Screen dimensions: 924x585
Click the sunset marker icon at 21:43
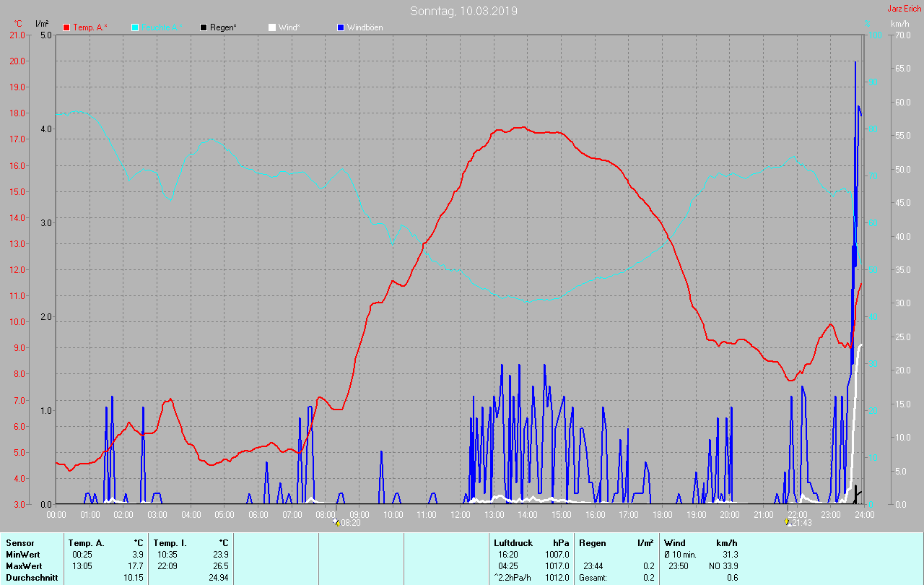[788, 522]
